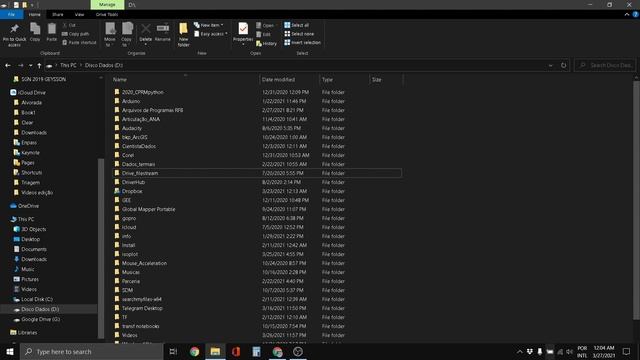Open Office app in taskbar
The width and height of the screenshot is (640, 360).
tap(236, 351)
